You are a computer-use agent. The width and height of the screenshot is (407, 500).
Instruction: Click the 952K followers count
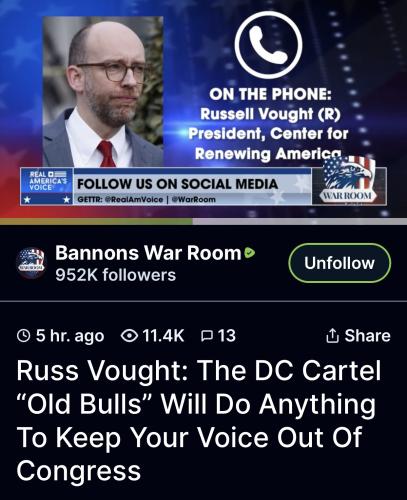(x=116, y=275)
